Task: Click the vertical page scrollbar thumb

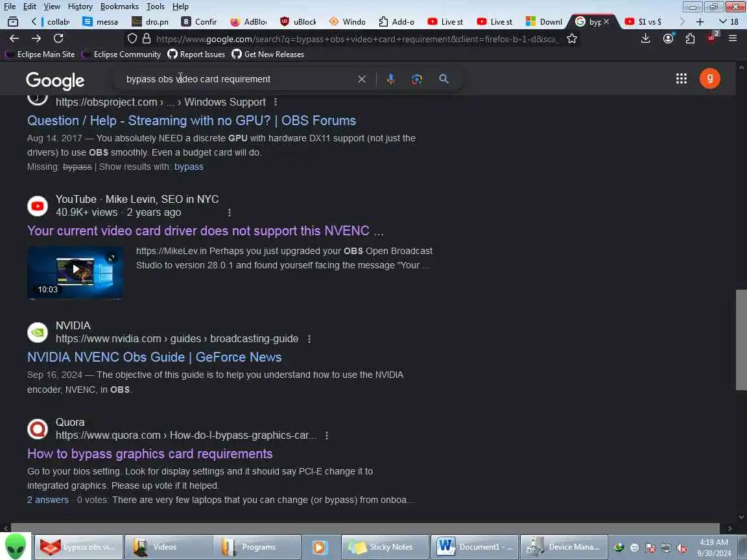Action: pyautogui.click(x=741, y=339)
